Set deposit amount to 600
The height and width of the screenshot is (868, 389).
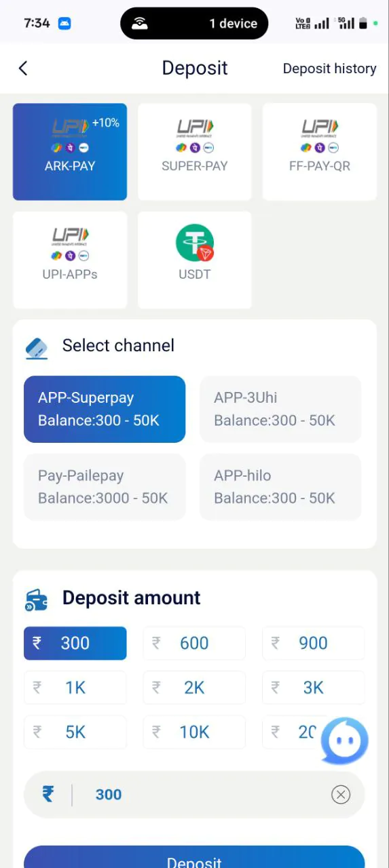tap(194, 644)
